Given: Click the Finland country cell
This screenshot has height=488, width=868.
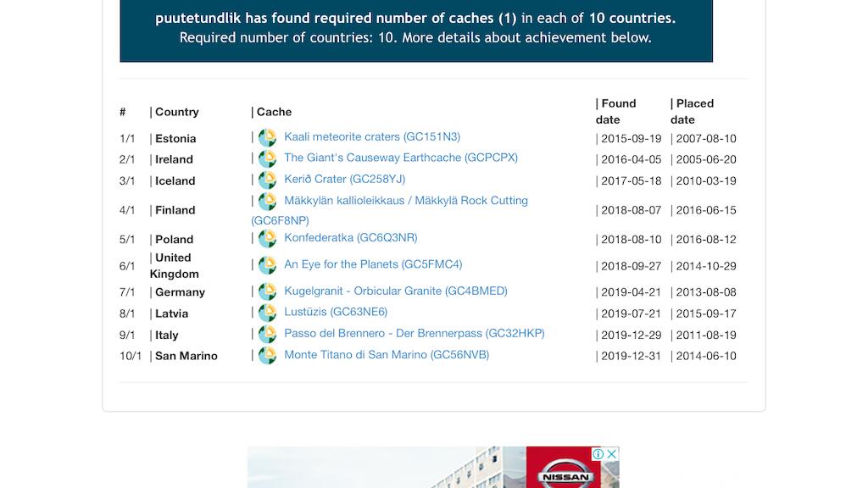Looking at the screenshot, I should [175, 210].
